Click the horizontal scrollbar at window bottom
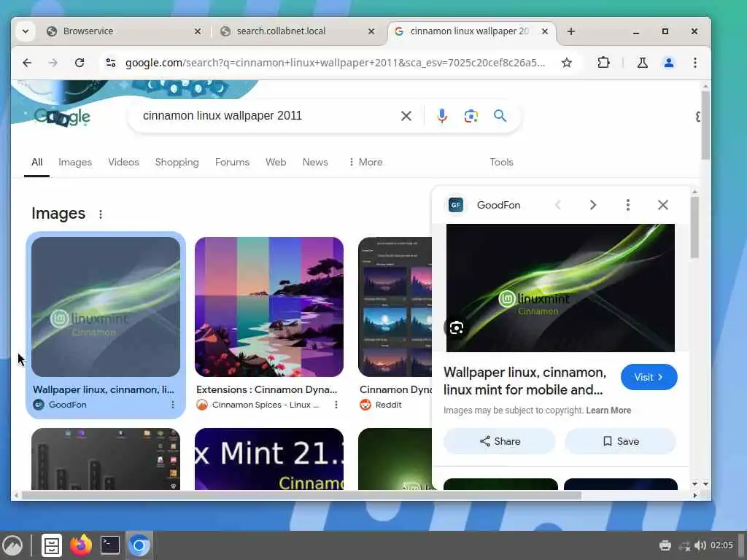The width and height of the screenshot is (747, 560). (301, 495)
